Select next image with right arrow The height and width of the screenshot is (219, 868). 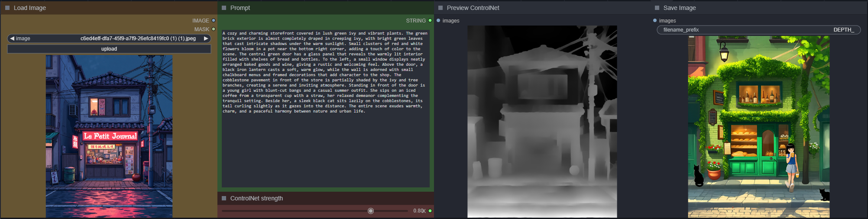206,39
